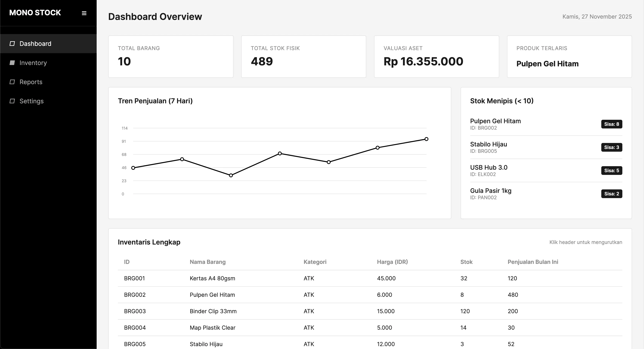This screenshot has height=349, width=644.
Task: Open the Inventory section via its sidebar icon
Action: pyautogui.click(x=12, y=62)
